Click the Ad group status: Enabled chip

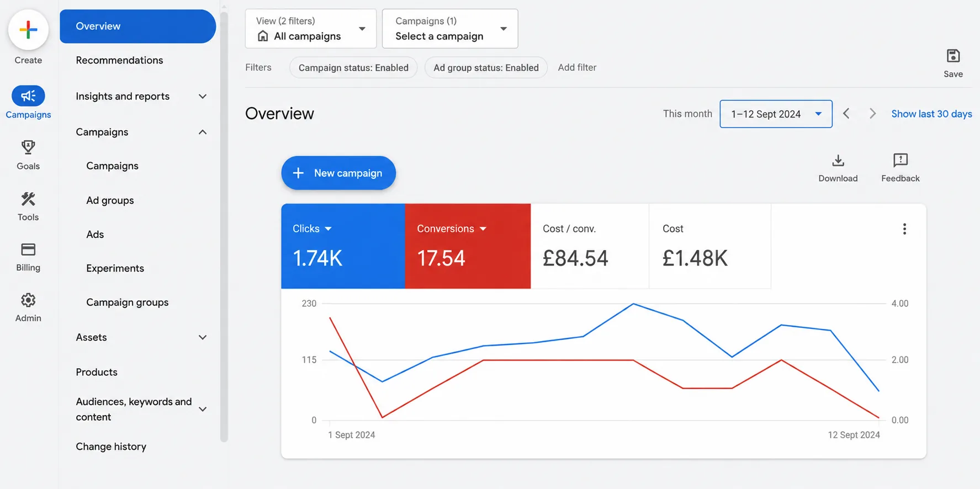point(486,67)
